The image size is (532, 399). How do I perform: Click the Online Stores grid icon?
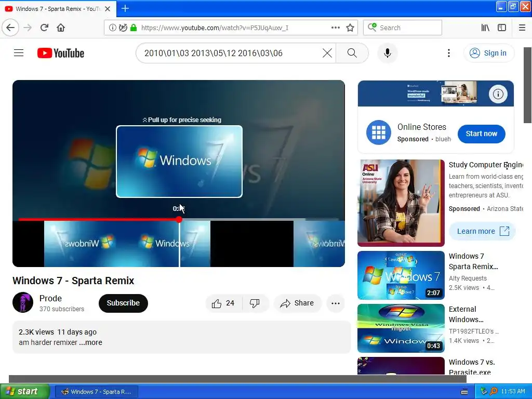[378, 132]
